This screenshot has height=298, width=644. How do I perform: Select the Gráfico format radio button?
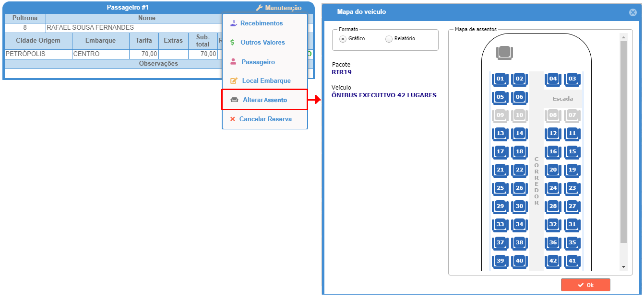[x=343, y=39]
